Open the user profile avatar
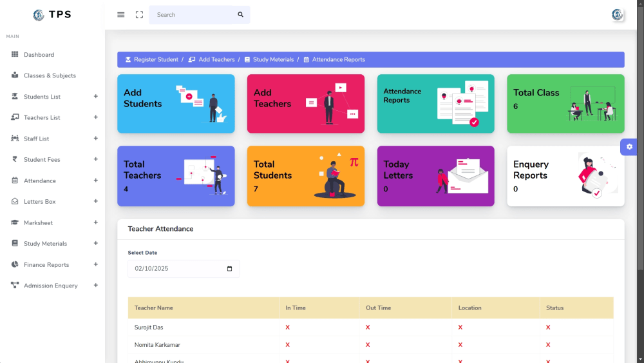 click(x=617, y=15)
